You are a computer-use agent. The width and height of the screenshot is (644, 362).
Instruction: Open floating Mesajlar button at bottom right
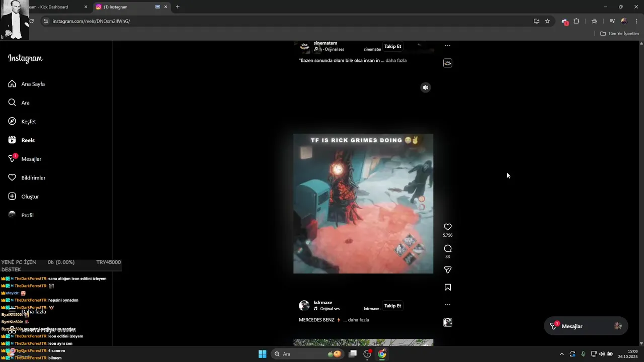coord(586,326)
